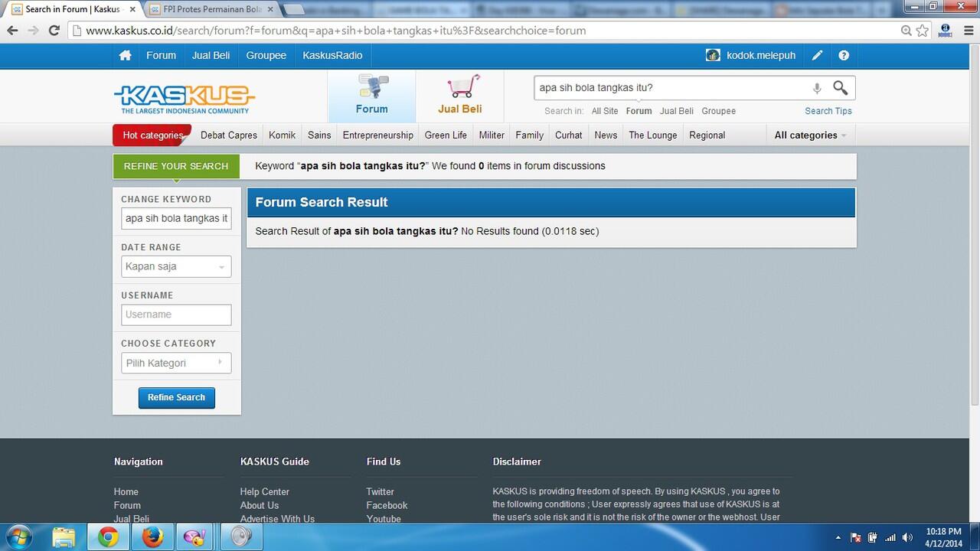Reload the page
980x551 pixels.
click(54, 31)
